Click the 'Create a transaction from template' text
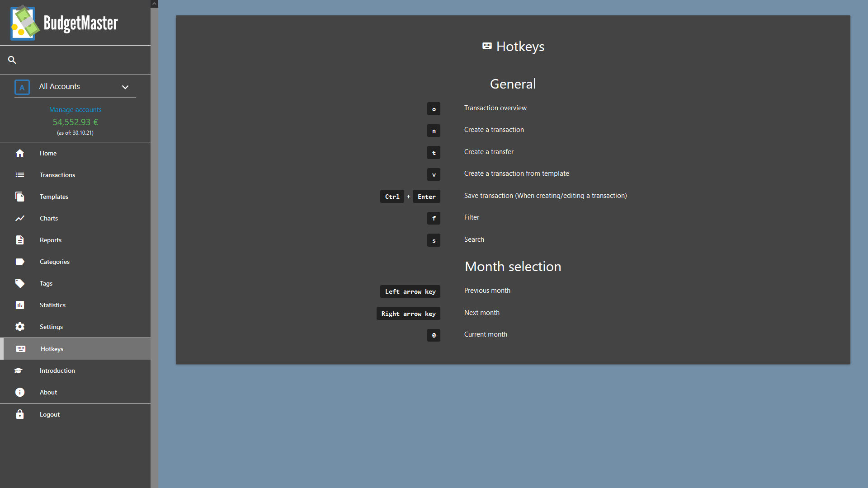Viewport: 868px width, 488px height. [x=516, y=174]
